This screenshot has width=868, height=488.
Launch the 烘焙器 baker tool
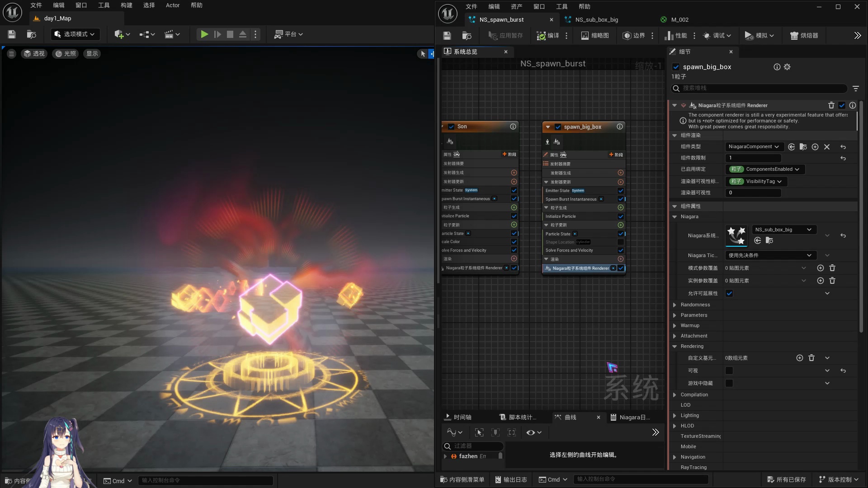pyautogui.click(x=804, y=35)
